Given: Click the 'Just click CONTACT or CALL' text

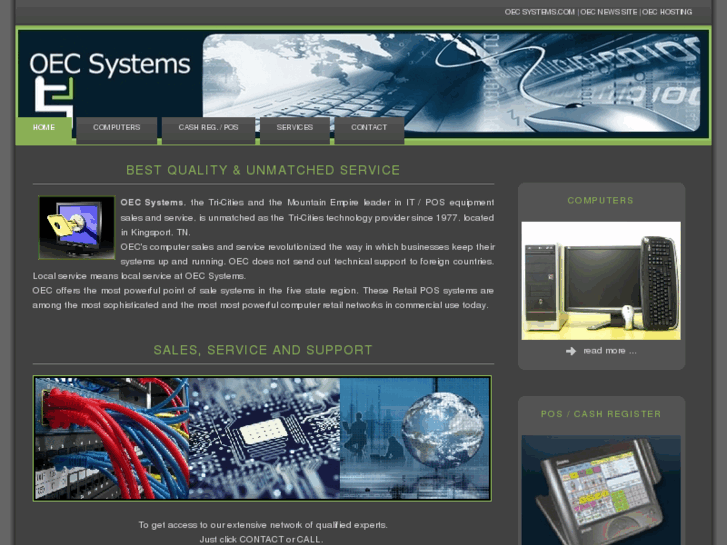Looking at the screenshot, I should pyautogui.click(x=261, y=539).
